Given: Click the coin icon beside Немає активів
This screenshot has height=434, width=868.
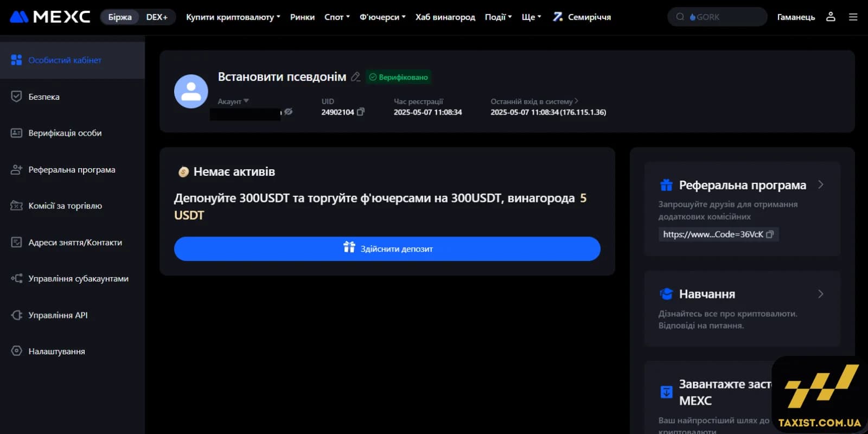Looking at the screenshot, I should point(183,172).
